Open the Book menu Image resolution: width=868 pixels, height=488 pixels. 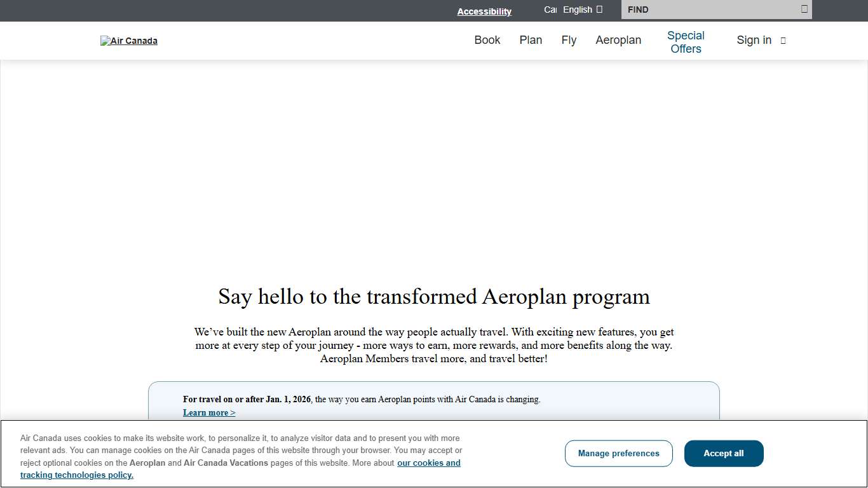tap(487, 40)
